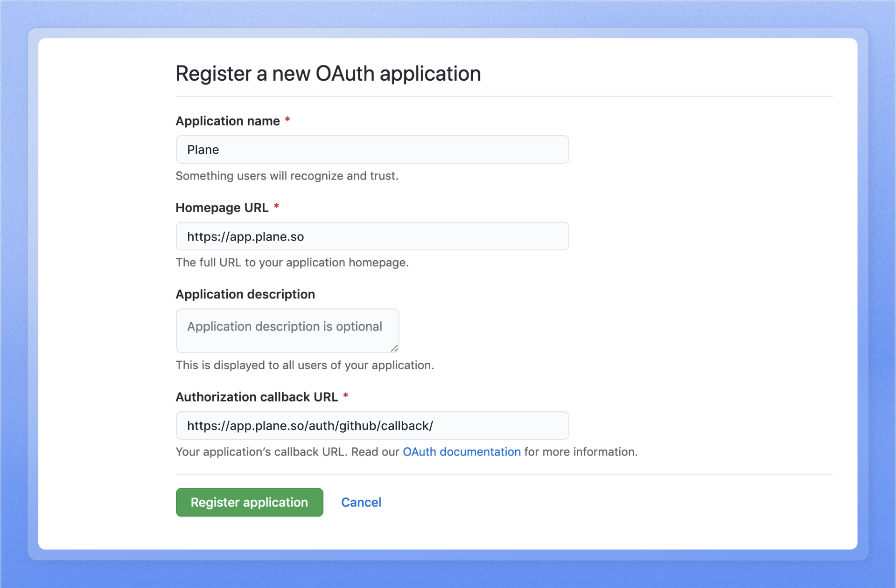896x588 pixels.
Task: Click the red asterisk beside Homepage URL
Action: (x=276, y=207)
